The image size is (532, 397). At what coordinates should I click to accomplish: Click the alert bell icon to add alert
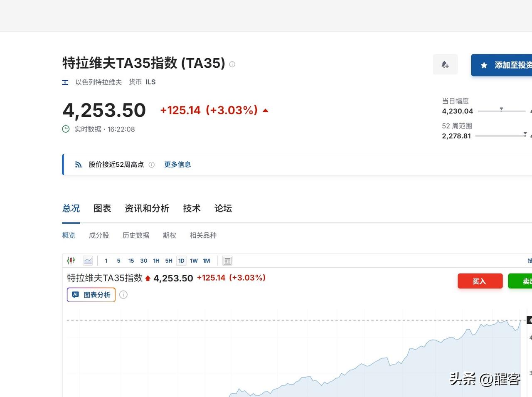(x=445, y=65)
